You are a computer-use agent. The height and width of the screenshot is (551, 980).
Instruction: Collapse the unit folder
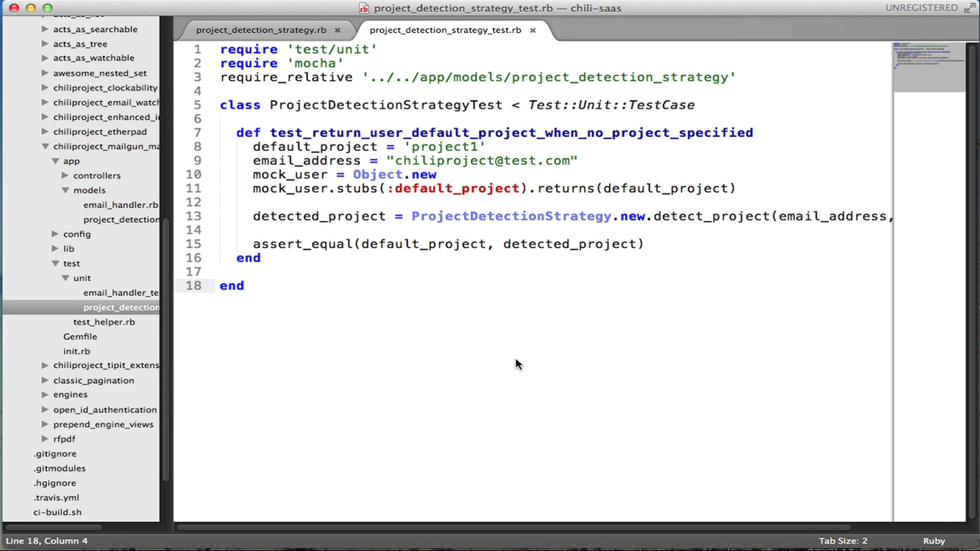65,278
